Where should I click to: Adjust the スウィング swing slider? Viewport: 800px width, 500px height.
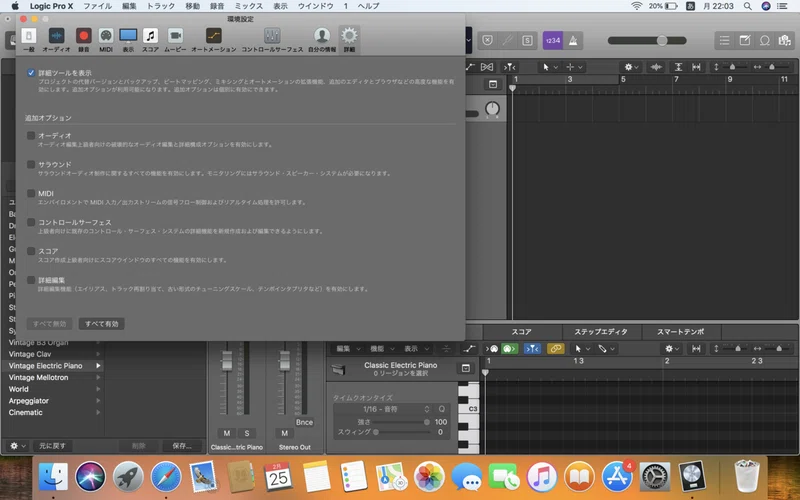tap(376, 432)
